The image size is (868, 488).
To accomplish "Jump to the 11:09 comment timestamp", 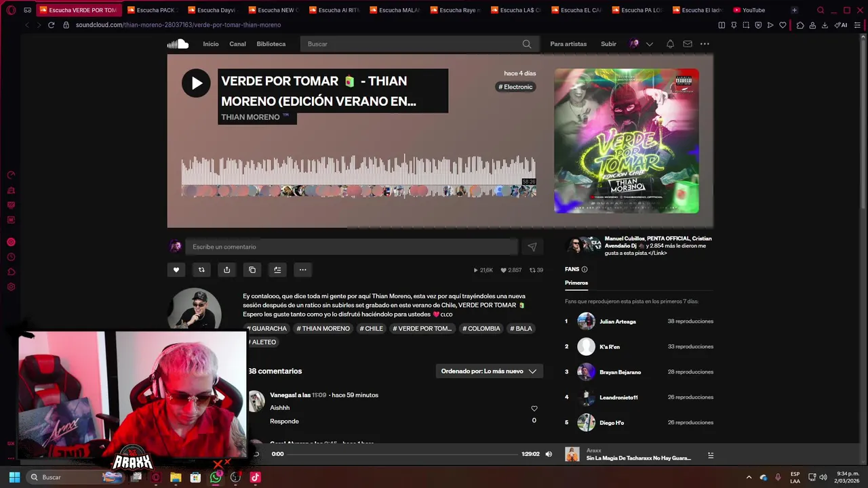I will (x=319, y=395).
